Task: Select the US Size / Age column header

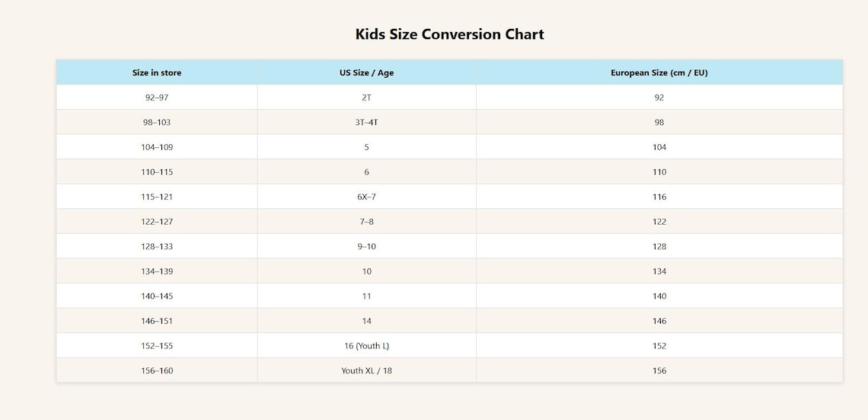Action: point(366,72)
